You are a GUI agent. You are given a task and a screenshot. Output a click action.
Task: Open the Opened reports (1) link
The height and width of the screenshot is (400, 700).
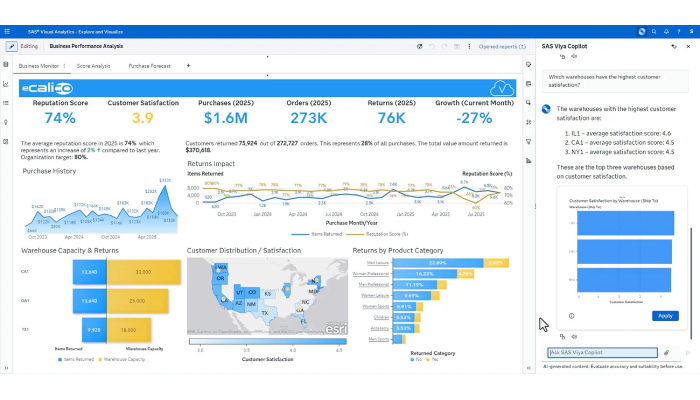[502, 46]
